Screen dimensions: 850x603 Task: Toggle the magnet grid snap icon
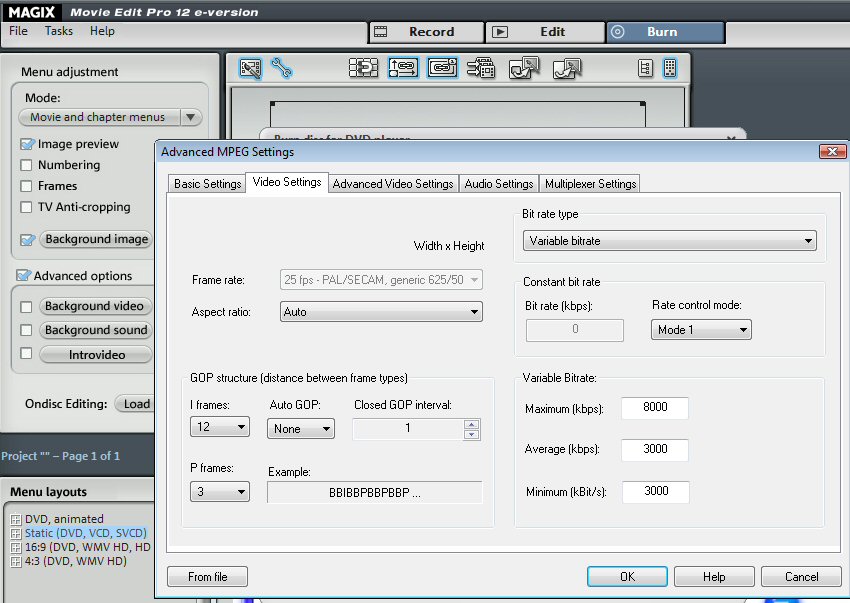click(x=363, y=68)
